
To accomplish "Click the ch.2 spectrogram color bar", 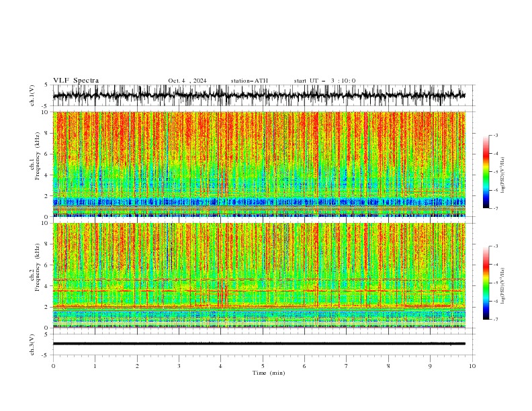I will [486, 283].
